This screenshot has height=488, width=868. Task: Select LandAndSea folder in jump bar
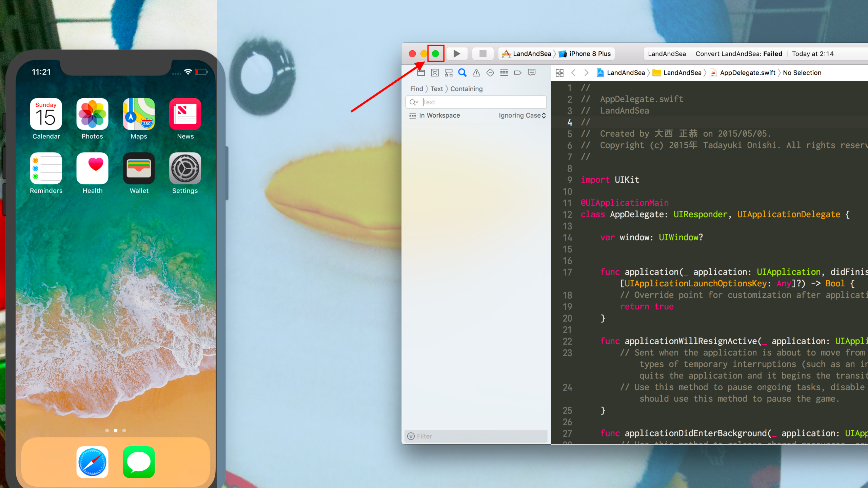coord(677,73)
